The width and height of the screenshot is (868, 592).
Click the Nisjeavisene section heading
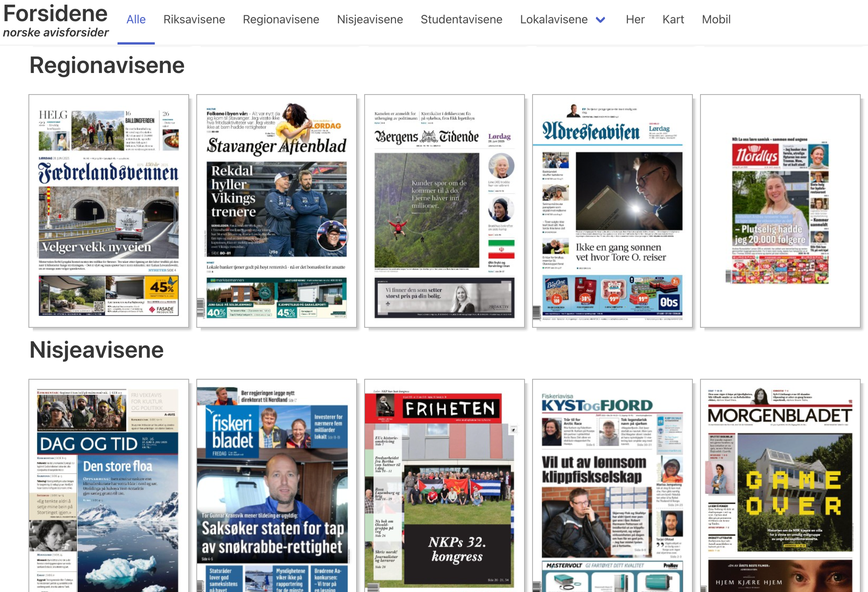97,350
